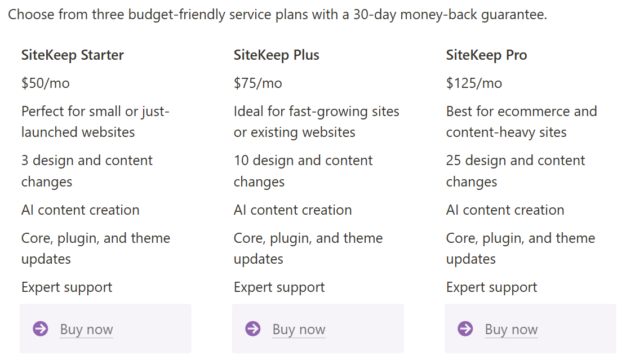Image resolution: width=626 pixels, height=364 pixels.
Task: Click the SiteKeep Pro plan heading
Action: (487, 55)
